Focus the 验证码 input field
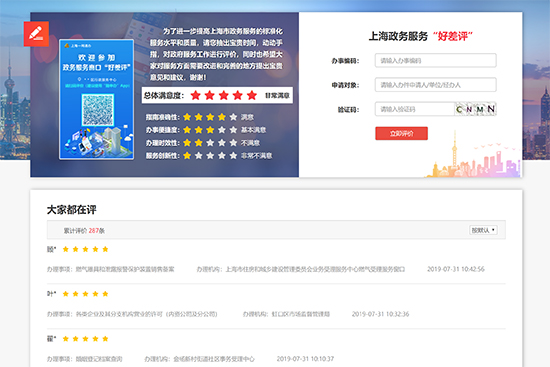 click(415, 109)
